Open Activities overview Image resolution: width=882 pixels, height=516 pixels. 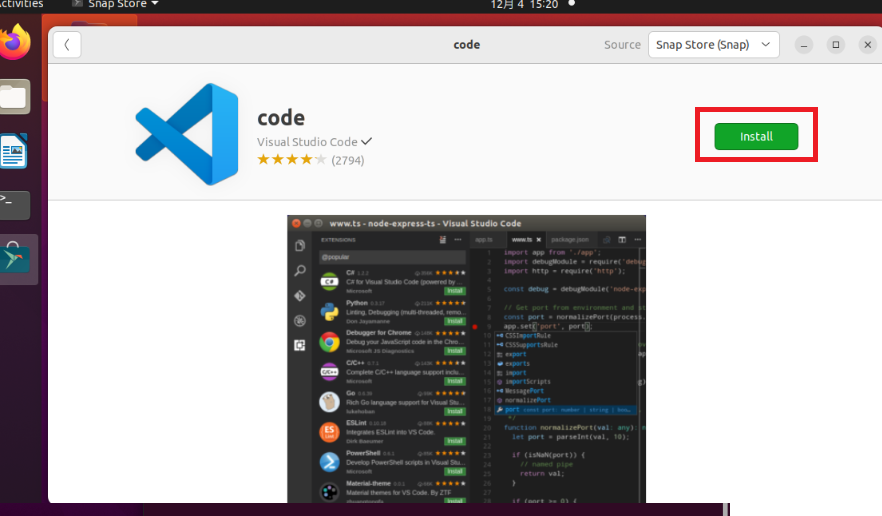click(x=21, y=5)
